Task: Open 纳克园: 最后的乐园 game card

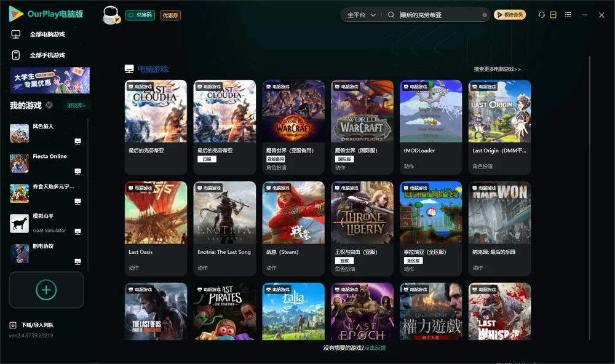Action: [x=499, y=229]
